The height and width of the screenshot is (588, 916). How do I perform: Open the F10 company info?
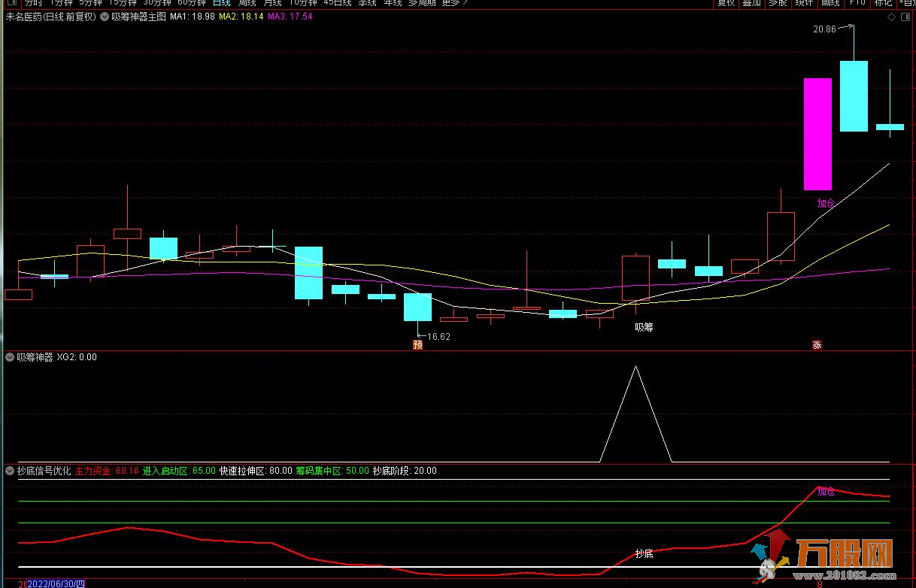tap(857, 3)
